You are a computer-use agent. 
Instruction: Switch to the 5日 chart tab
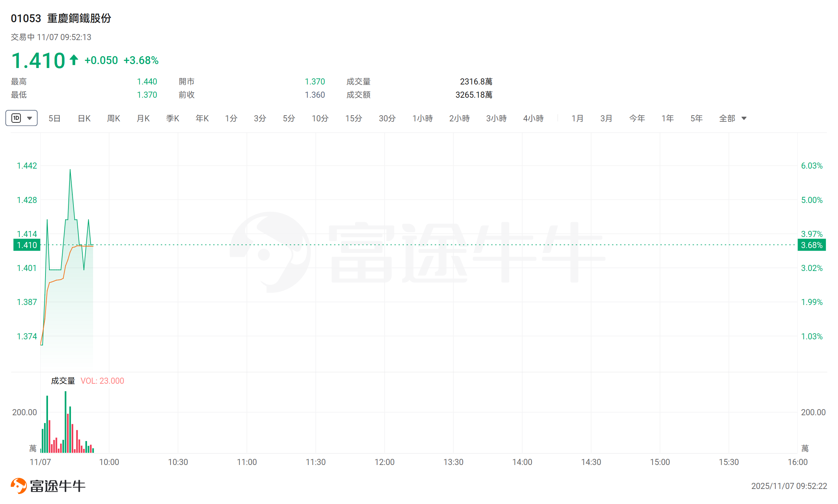click(x=54, y=118)
